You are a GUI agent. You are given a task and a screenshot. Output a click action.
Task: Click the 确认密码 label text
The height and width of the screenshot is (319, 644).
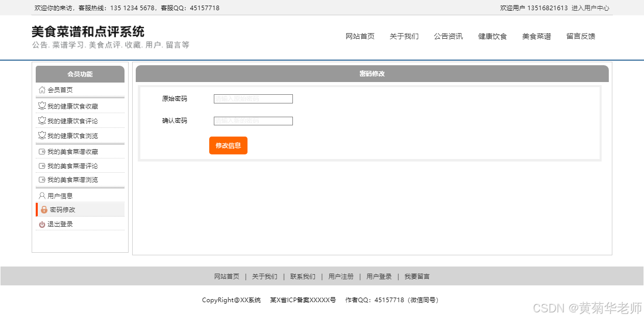coord(175,121)
